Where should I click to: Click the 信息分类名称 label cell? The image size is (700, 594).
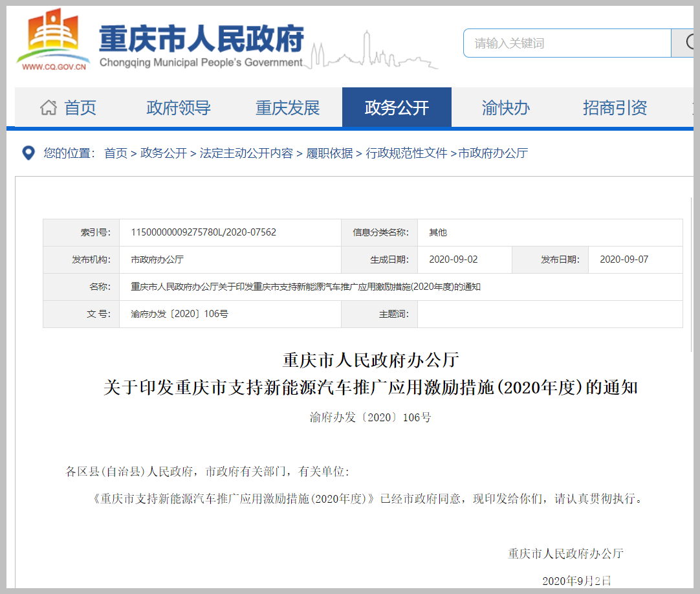pos(380,232)
